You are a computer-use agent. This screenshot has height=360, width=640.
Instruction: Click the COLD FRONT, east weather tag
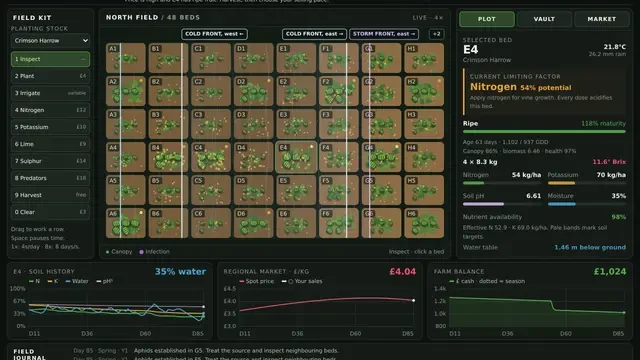(314, 34)
